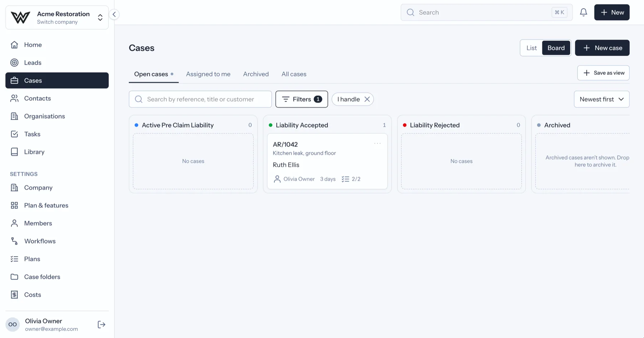Viewport: 644px width, 338px height.
Task: Open Organisations in the sidebar
Action: pyautogui.click(x=57, y=116)
